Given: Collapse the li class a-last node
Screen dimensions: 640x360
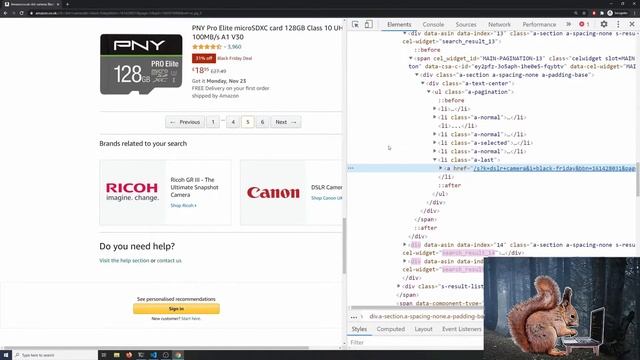Looking at the screenshot, I should click(x=435, y=160).
